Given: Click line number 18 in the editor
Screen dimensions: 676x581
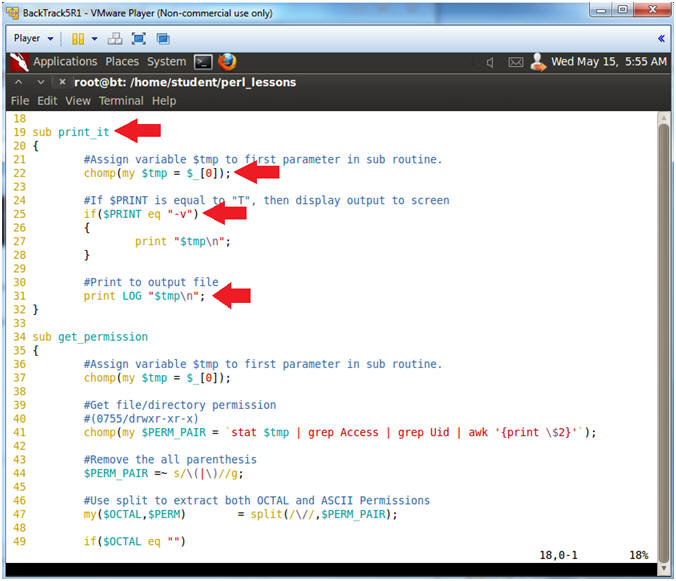Looking at the screenshot, I should tap(19, 119).
